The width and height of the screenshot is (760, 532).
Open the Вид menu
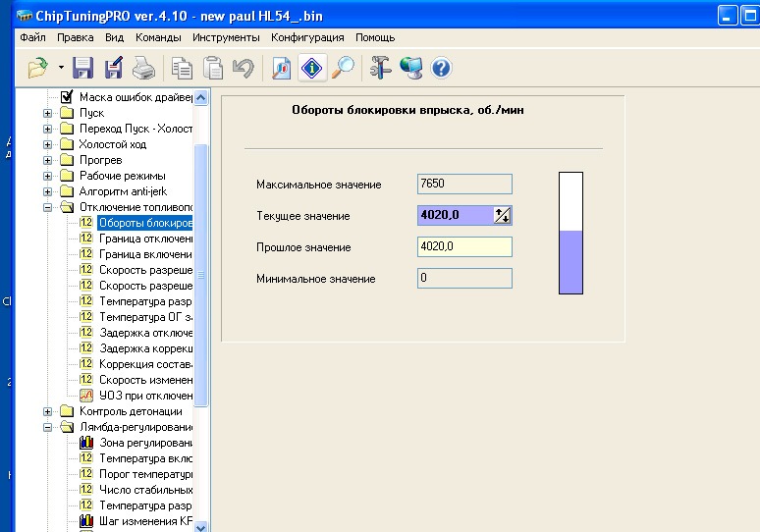pos(114,37)
